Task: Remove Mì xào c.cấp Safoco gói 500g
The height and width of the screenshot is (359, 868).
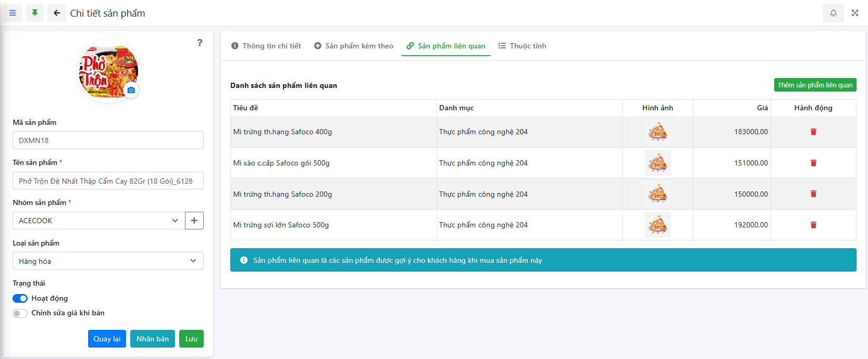Action: pos(813,163)
